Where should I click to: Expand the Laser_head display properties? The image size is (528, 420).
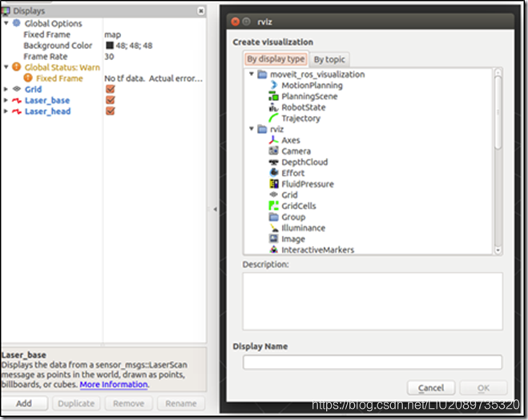[x=6, y=111]
